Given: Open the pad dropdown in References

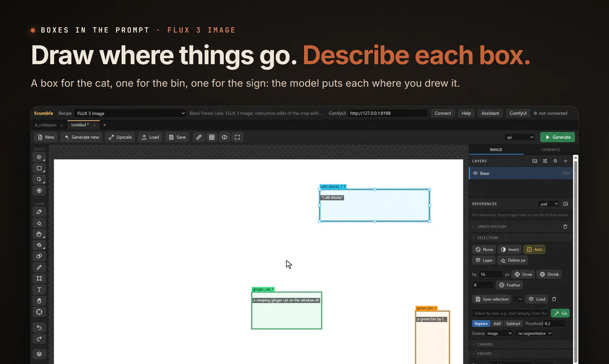Looking at the screenshot, I should pos(549,204).
